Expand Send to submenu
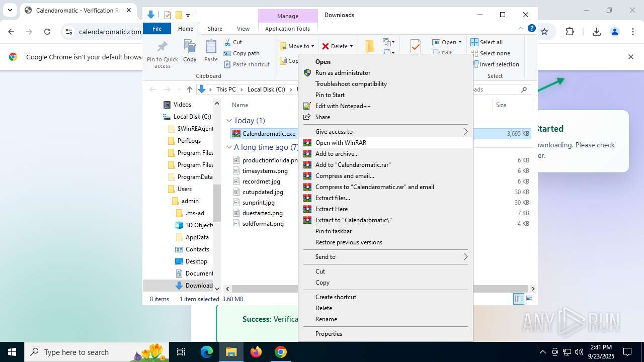644x362 pixels. 385,257
